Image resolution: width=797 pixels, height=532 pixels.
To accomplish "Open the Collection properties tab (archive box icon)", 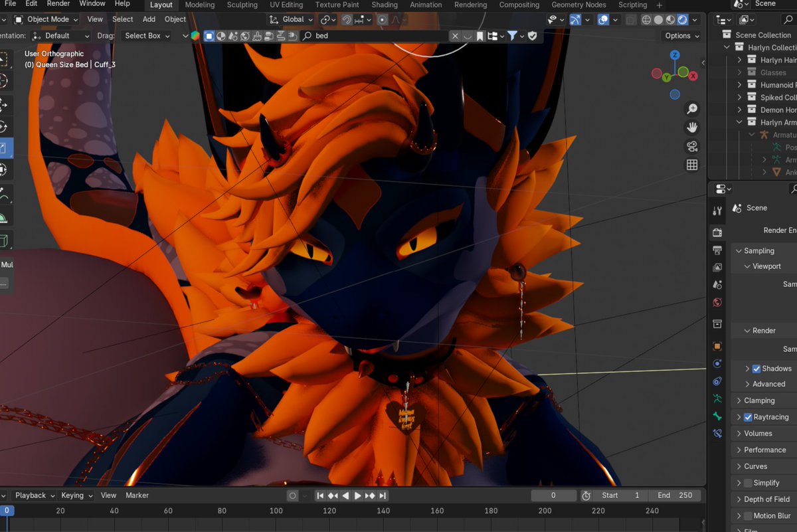I will 717,324.
